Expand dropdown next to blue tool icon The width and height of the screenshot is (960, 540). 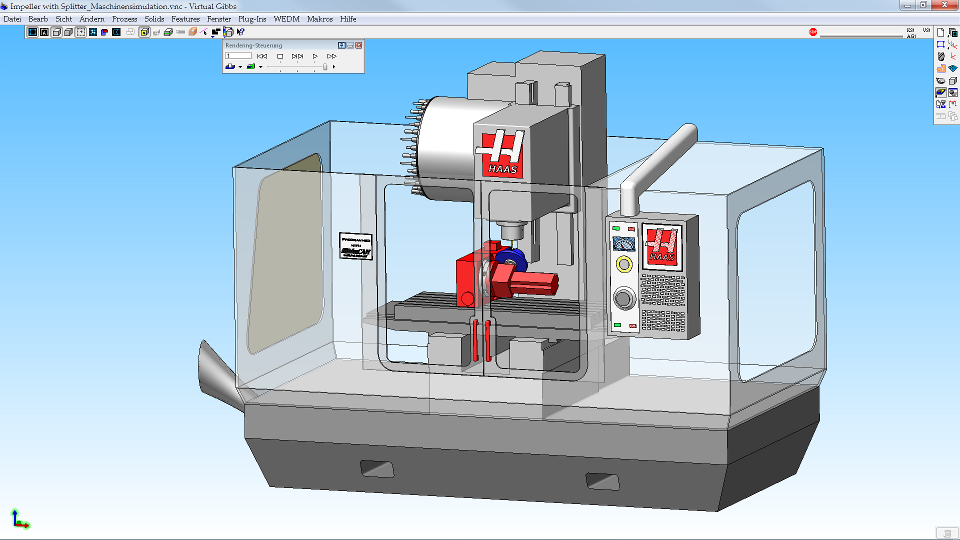click(240, 67)
